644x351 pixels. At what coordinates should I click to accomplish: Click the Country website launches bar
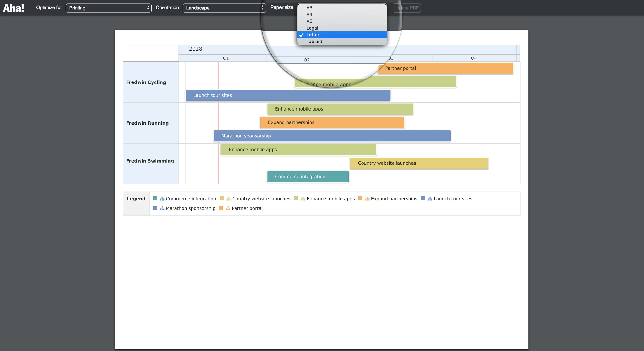pyautogui.click(x=419, y=163)
